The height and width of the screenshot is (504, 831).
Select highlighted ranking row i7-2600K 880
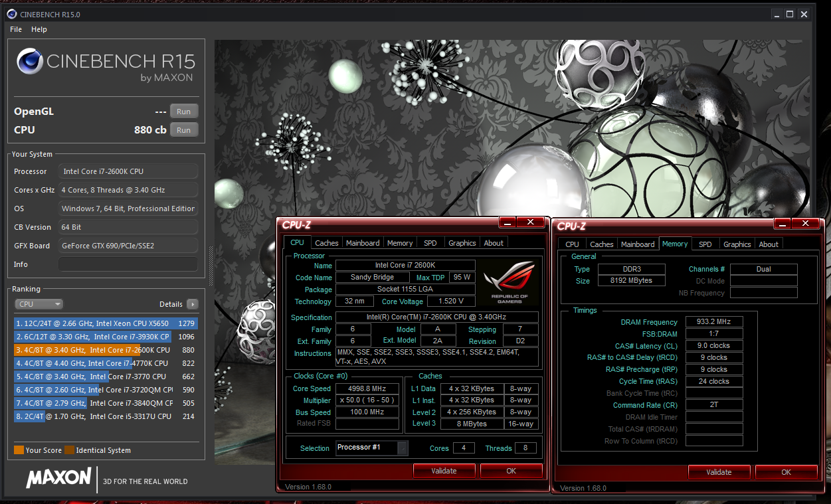click(x=106, y=350)
